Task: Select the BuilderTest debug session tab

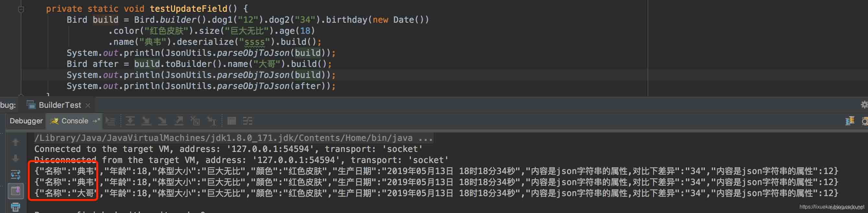Action: tap(59, 105)
